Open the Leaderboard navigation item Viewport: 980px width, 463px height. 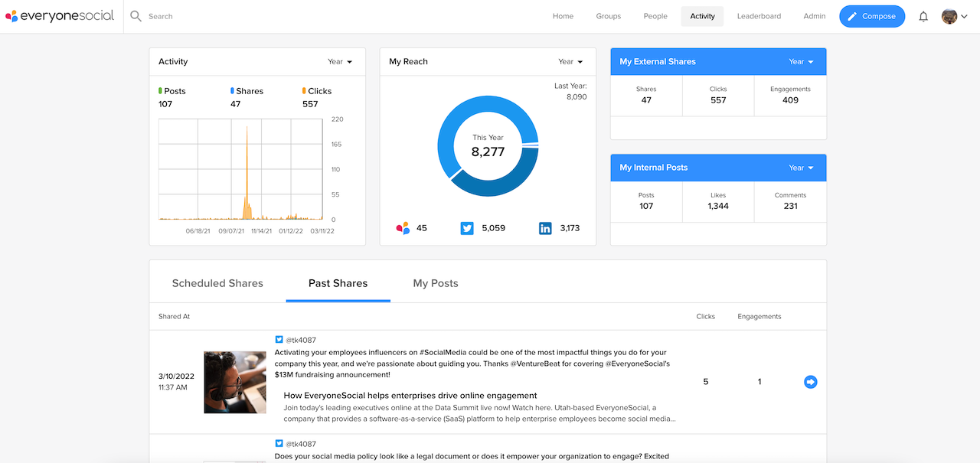tap(759, 15)
